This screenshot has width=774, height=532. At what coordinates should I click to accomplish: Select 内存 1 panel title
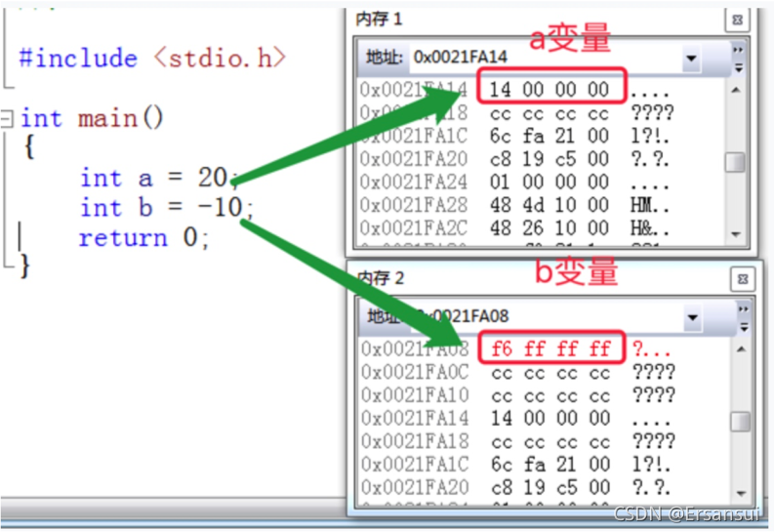pos(379,20)
